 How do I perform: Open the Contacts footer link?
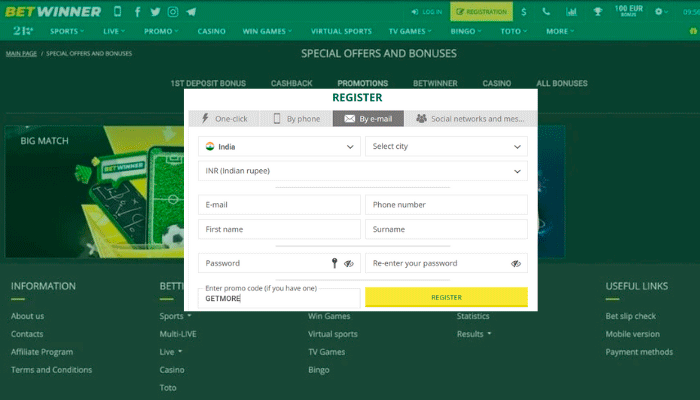pos(27,334)
